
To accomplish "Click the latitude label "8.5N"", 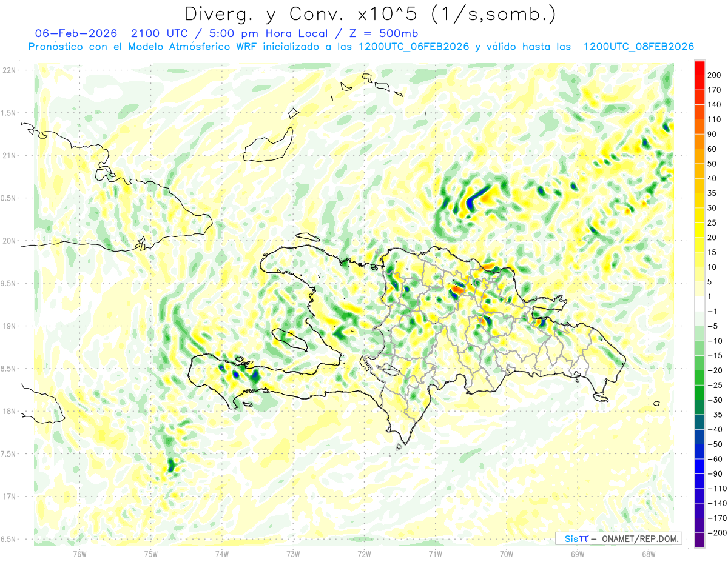I will coord(8,369).
